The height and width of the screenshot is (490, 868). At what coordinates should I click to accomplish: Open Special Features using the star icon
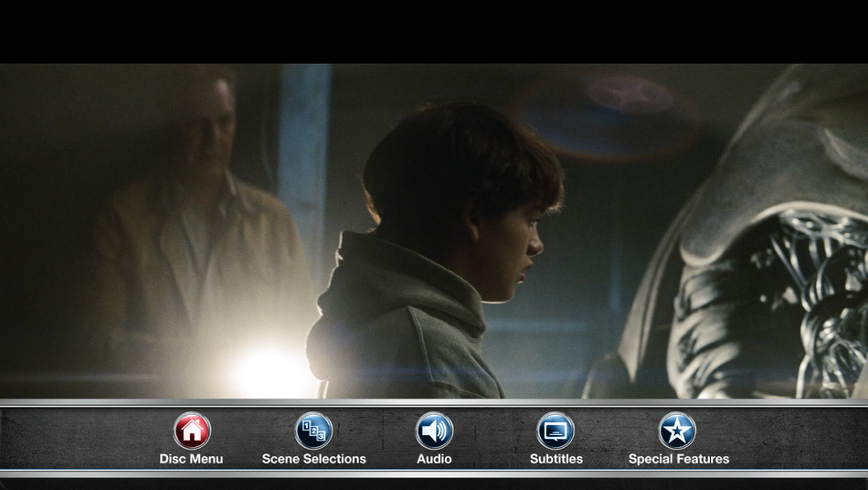pyautogui.click(x=677, y=431)
